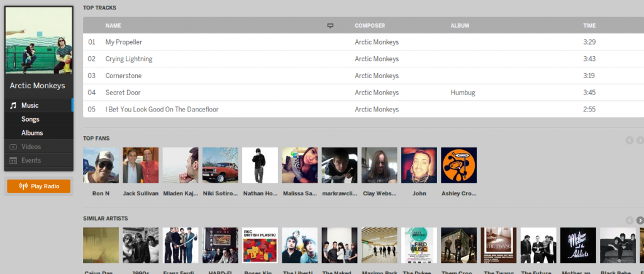Click the name Ron N under Top Fans
Screen dimensions: 644x274
(x=101, y=193)
